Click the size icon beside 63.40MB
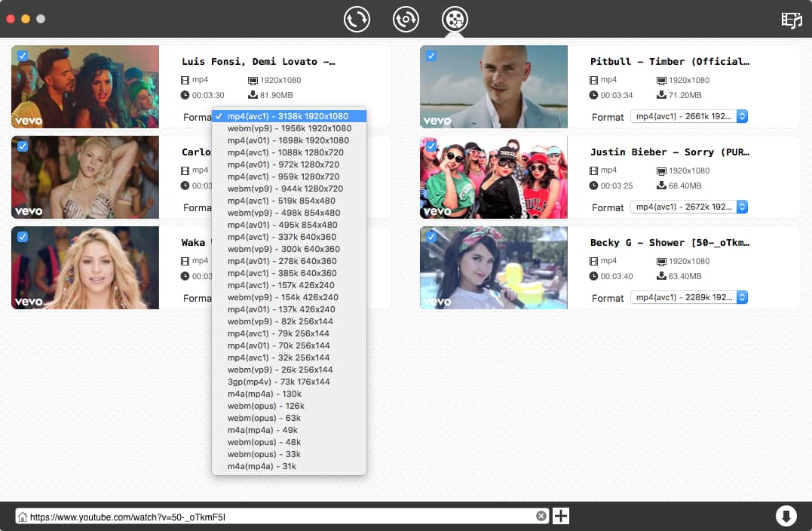The height and width of the screenshot is (531, 812). [x=661, y=275]
